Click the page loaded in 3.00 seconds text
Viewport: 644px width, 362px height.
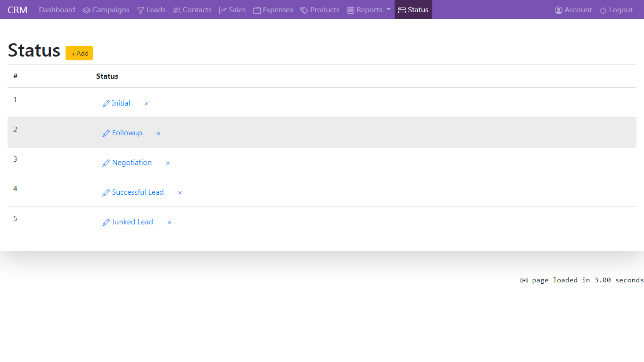pos(587,280)
